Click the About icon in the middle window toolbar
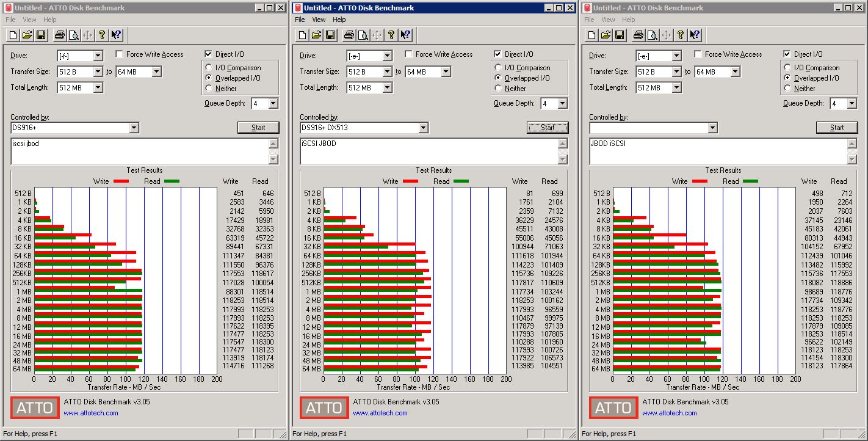The width and height of the screenshot is (868, 441). click(x=391, y=35)
